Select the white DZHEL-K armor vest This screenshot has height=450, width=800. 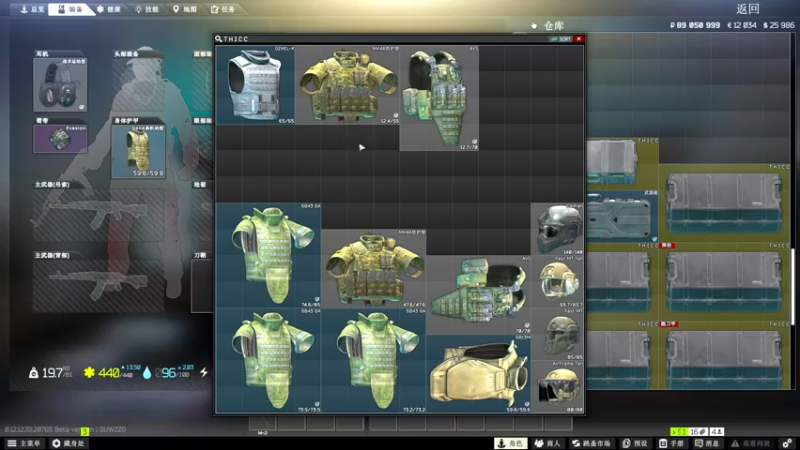point(255,85)
